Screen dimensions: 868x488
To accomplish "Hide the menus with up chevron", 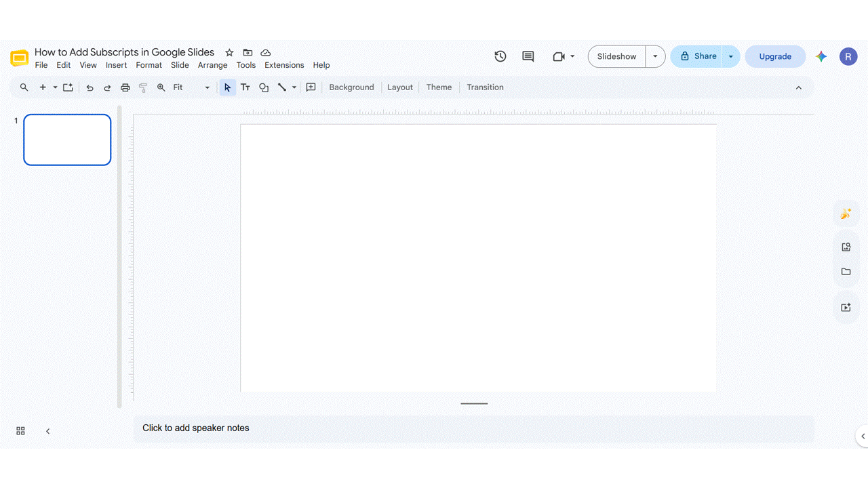I will coord(799,87).
